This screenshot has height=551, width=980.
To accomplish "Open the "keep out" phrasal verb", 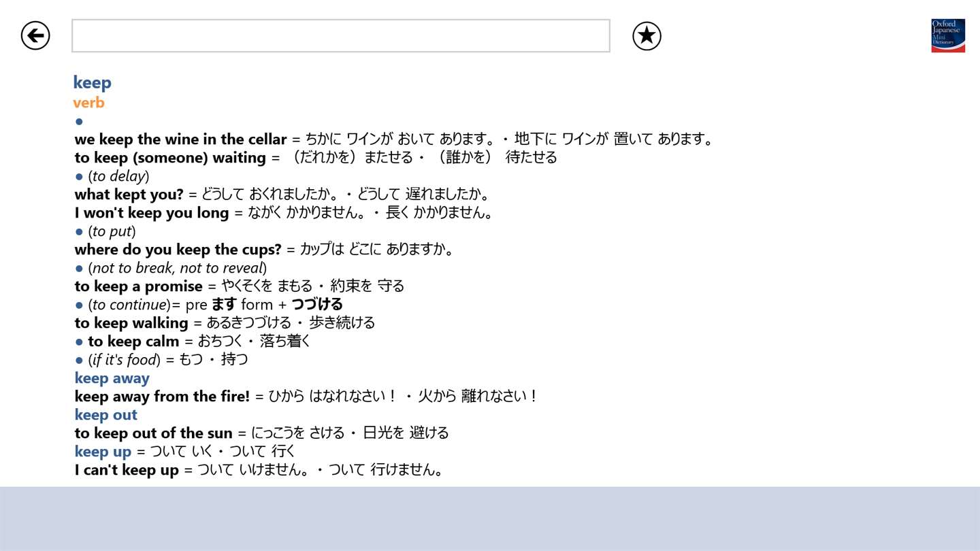I will click(x=105, y=415).
